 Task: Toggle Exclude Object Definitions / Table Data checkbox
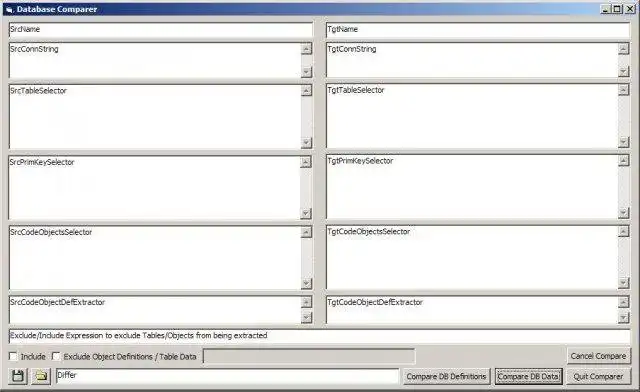(56, 356)
